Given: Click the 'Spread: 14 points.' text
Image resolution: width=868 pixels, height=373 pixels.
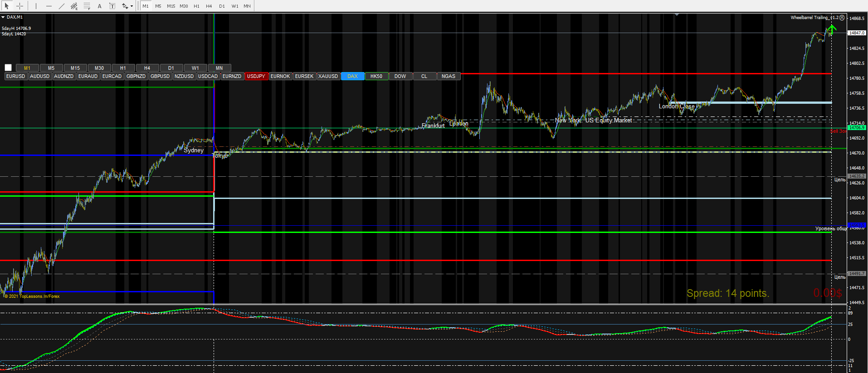Looking at the screenshot, I should click(x=728, y=293).
